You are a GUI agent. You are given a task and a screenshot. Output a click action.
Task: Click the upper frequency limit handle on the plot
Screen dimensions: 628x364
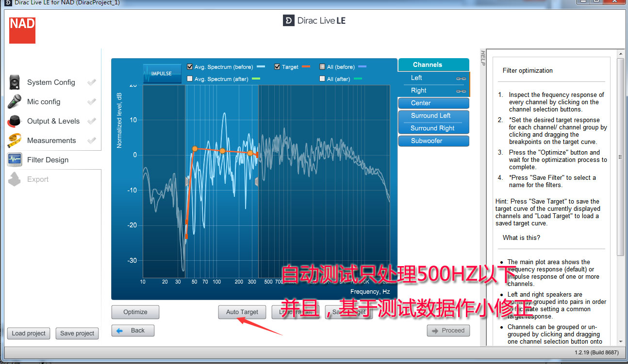[257, 181]
